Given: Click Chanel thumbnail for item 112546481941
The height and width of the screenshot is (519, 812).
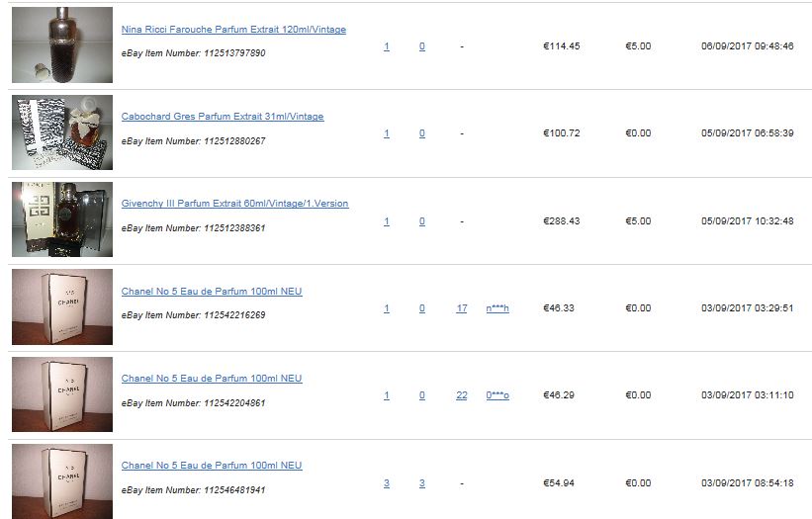Looking at the screenshot, I should tap(62, 481).
